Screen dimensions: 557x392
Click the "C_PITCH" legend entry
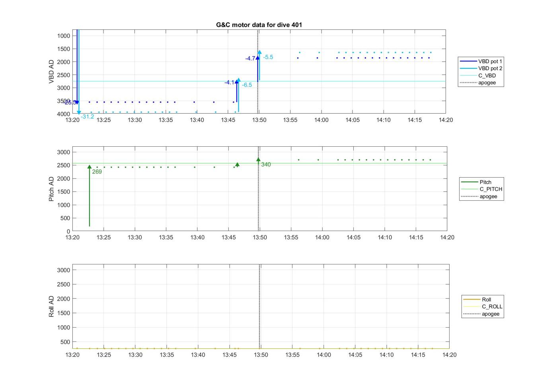[x=481, y=189]
